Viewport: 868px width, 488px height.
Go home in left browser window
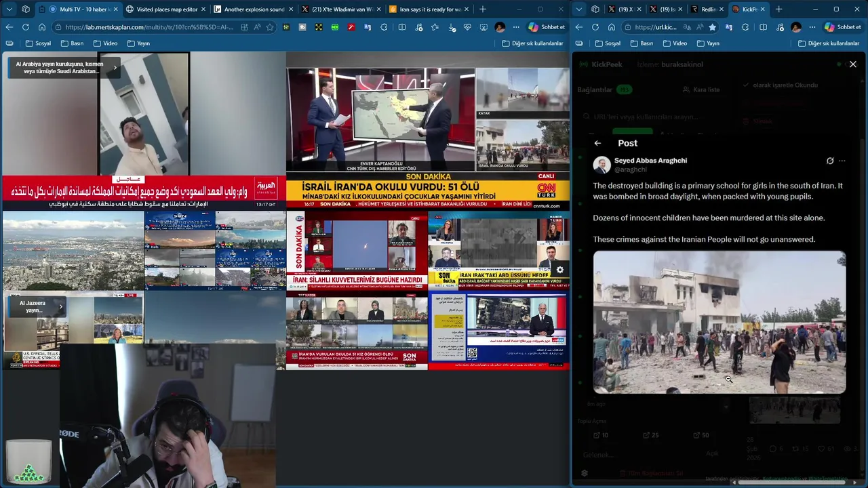pyautogui.click(x=41, y=27)
